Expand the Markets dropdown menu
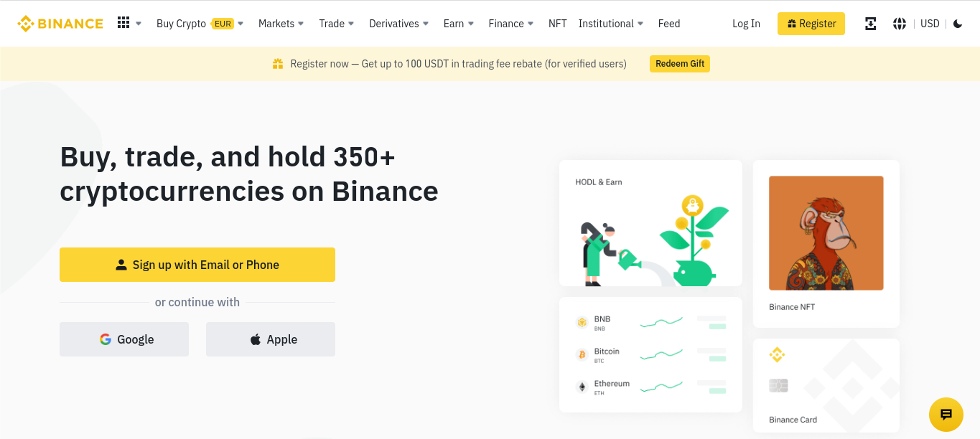The height and width of the screenshot is (439, 980). pos(281,24)
